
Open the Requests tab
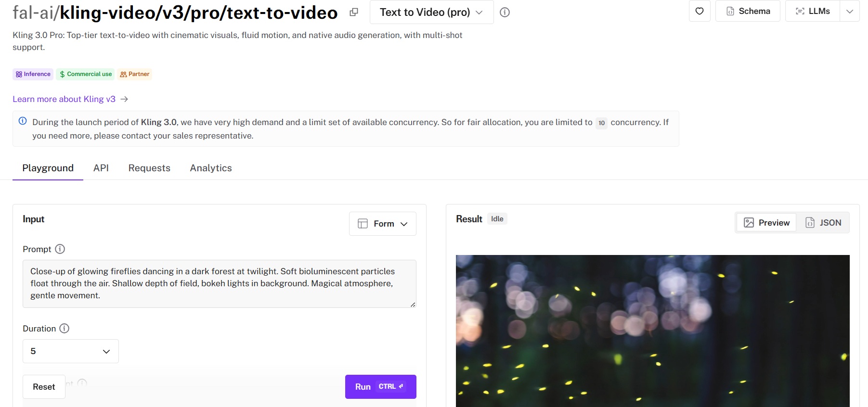pyautogui.click(x=149, y=168)
